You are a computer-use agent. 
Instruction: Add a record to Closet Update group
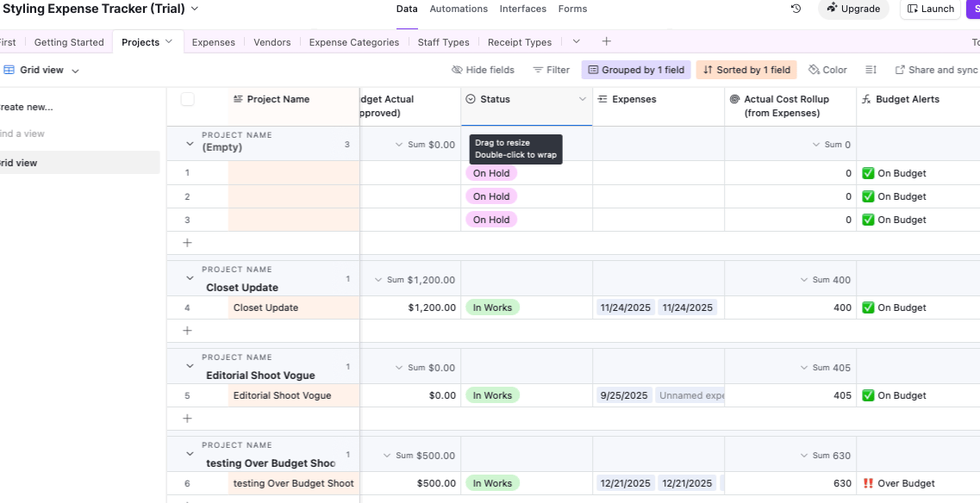click(x=187, y=331)
